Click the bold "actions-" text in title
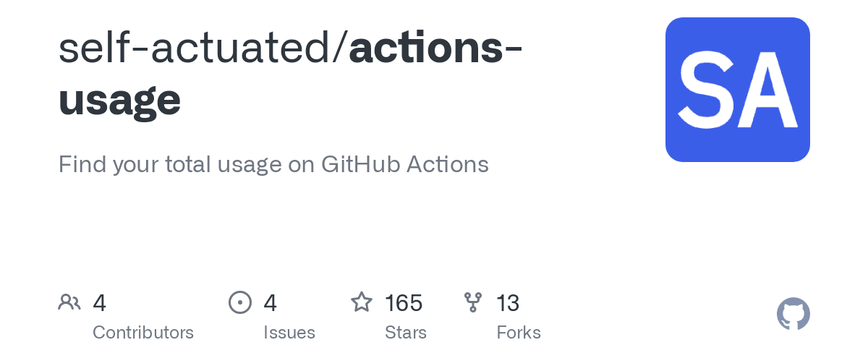Viewport: 868px width, 353px height. click(435, 48)
